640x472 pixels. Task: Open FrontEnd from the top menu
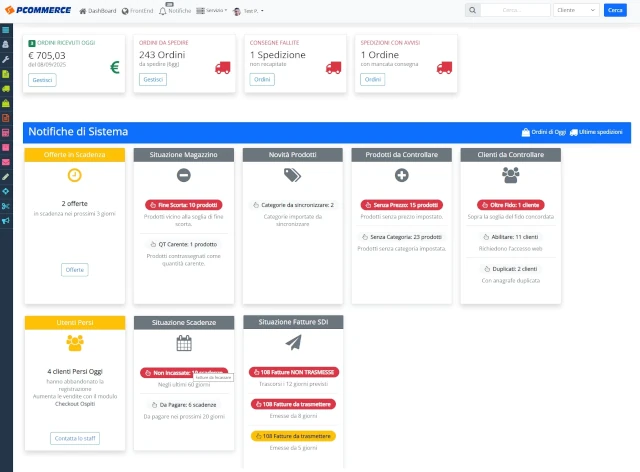[x=138, y=11]
